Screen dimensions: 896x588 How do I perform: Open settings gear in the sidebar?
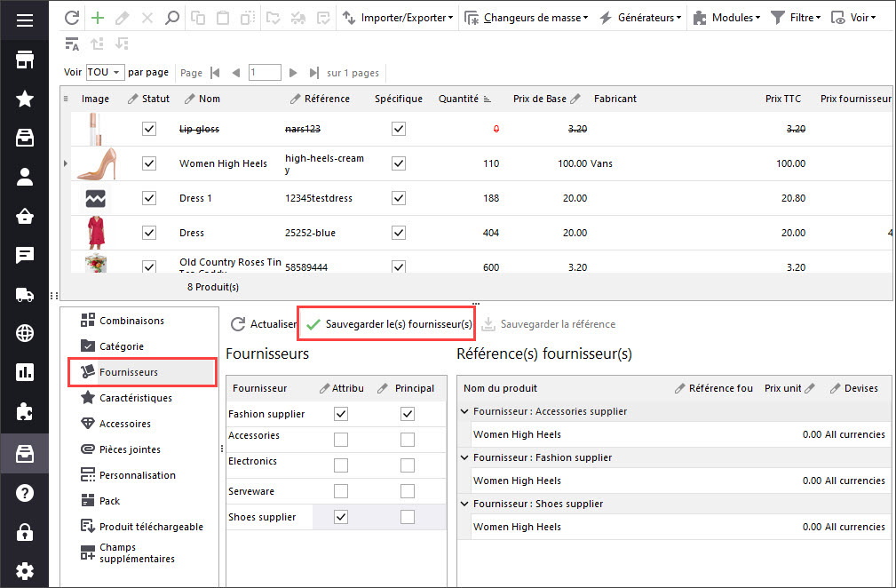[25, 570]
